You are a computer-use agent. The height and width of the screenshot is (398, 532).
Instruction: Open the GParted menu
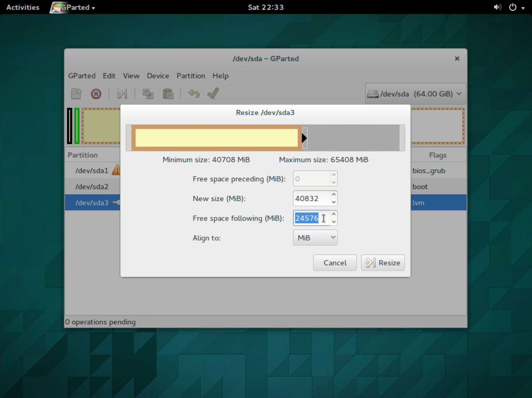[82, 76]
